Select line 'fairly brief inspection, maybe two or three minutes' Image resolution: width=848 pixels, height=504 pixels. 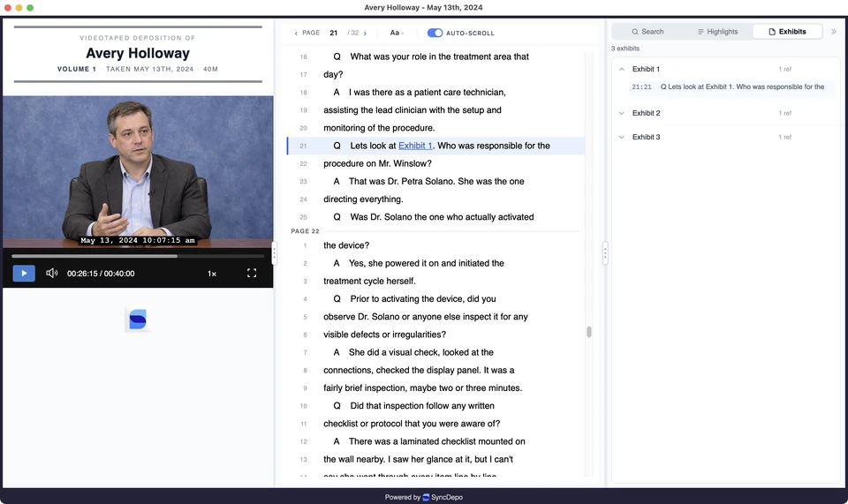[x=435, y=387]
